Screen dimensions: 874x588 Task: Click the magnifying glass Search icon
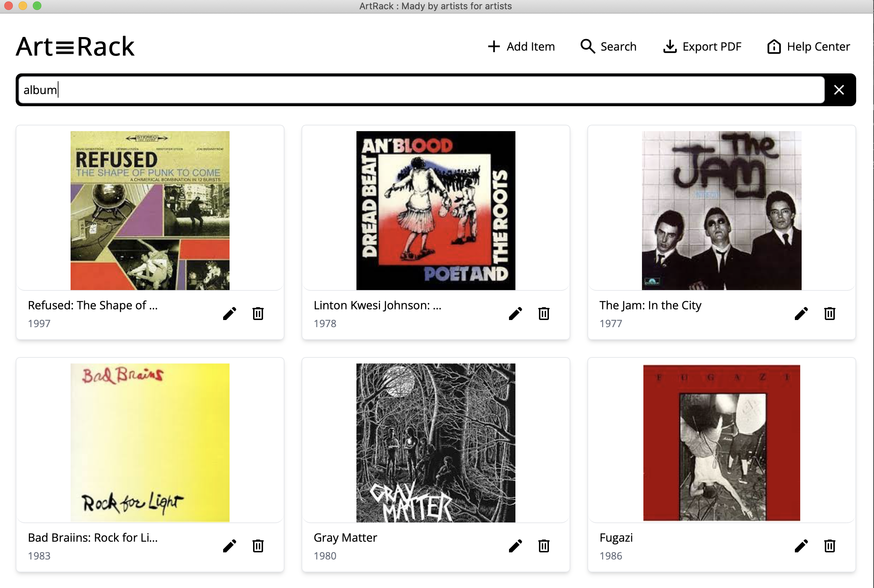[588, 46]
